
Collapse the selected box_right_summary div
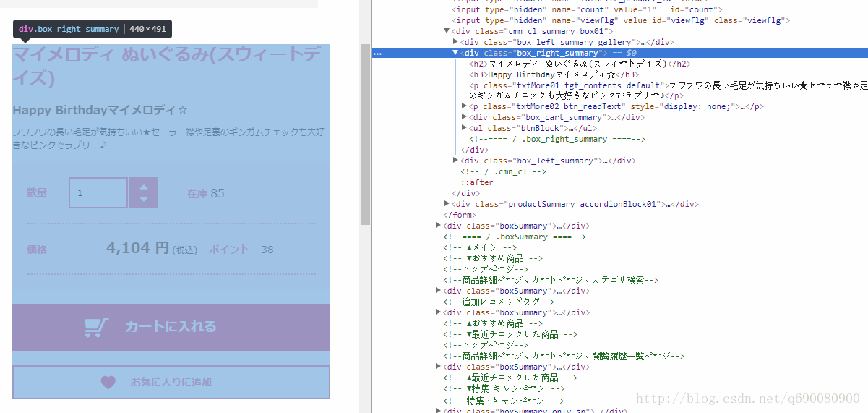click(455, 53)
